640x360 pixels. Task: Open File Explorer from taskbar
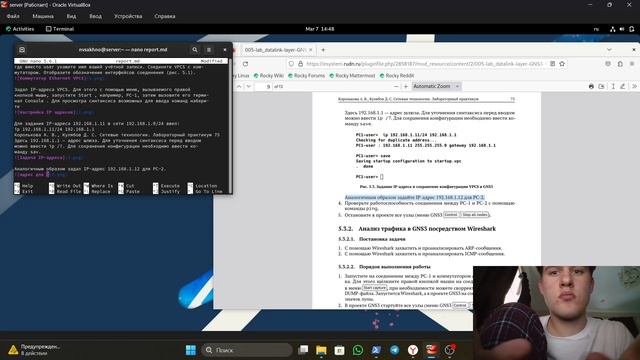321,350
